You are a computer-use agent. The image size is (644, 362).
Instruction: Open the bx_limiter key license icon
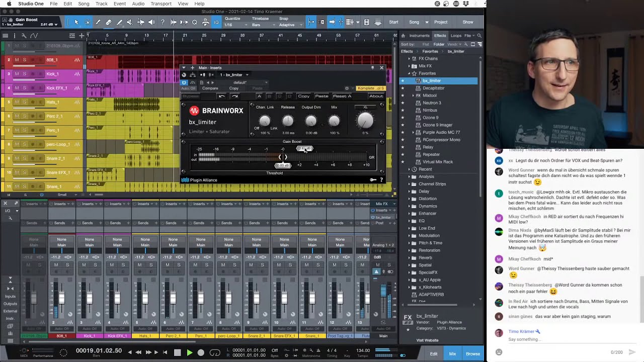tap(373, 179)
